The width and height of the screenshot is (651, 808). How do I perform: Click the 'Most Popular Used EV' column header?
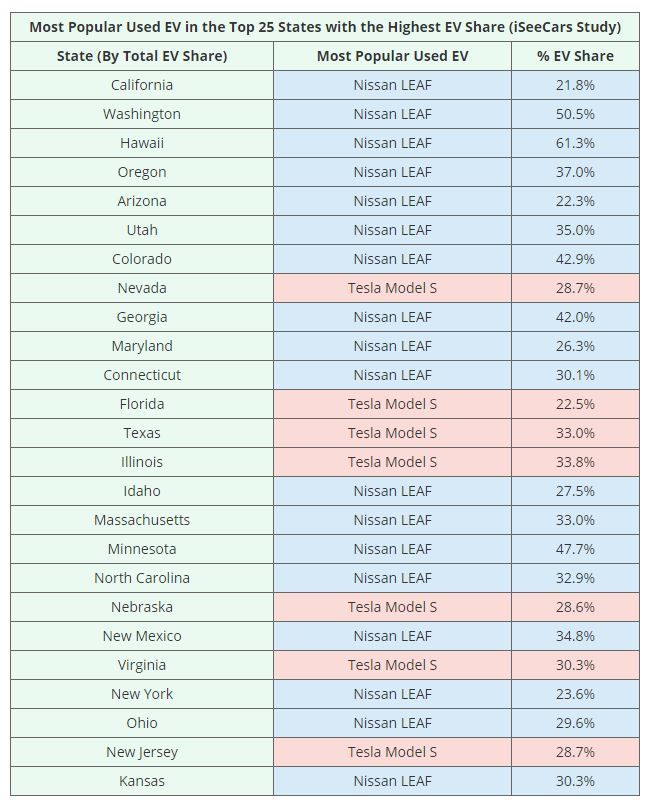pyautogui.click(x=392, y=56)
